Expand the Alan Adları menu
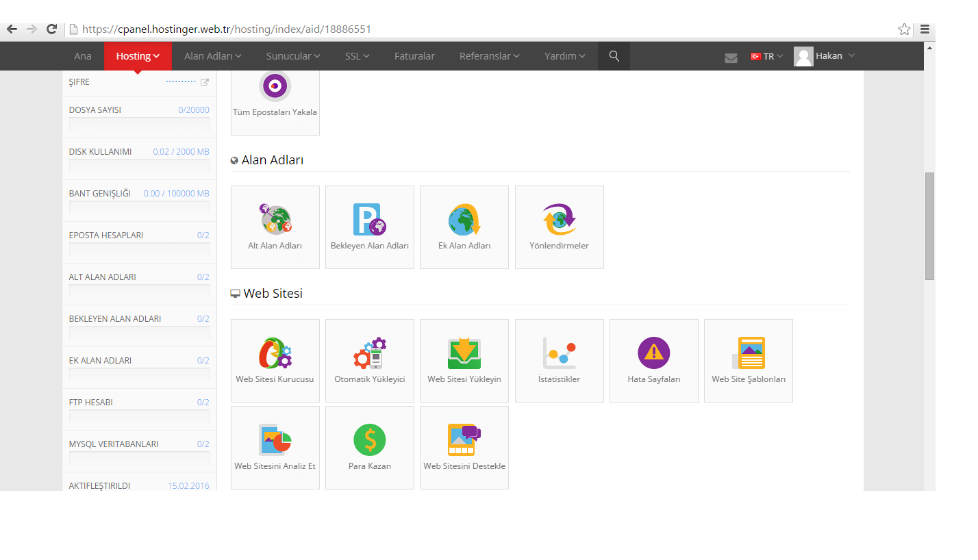The height and width of the screenshot is (560, 978). (212, 56)
